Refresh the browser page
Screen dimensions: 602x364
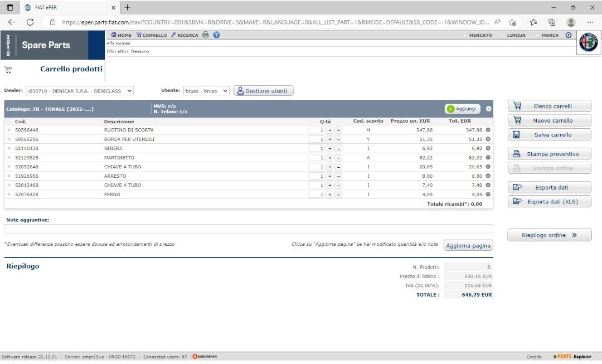coord(30,22)
